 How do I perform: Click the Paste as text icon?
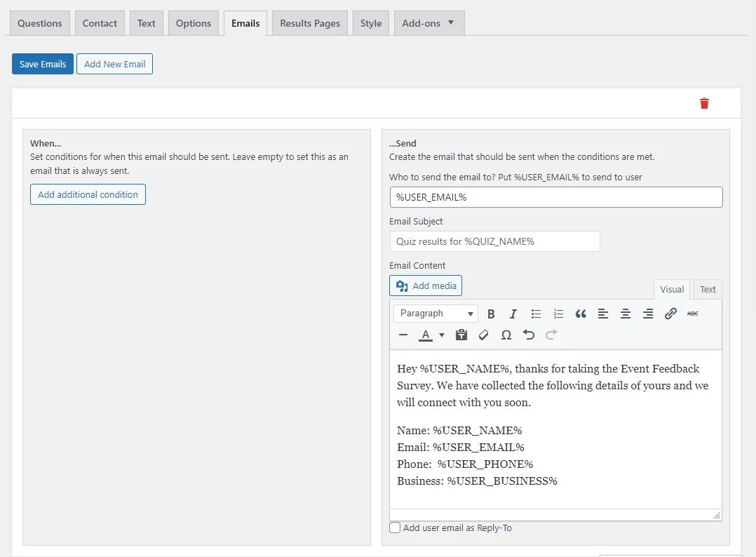461,335
